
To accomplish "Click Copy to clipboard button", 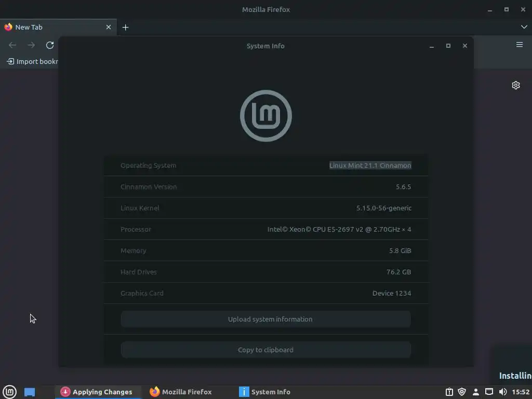I will 265,350.
